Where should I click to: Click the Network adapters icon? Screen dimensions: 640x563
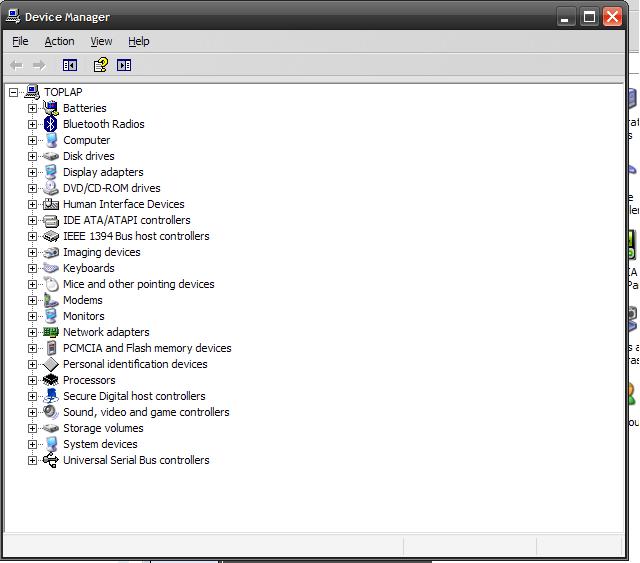coord(51,332)
